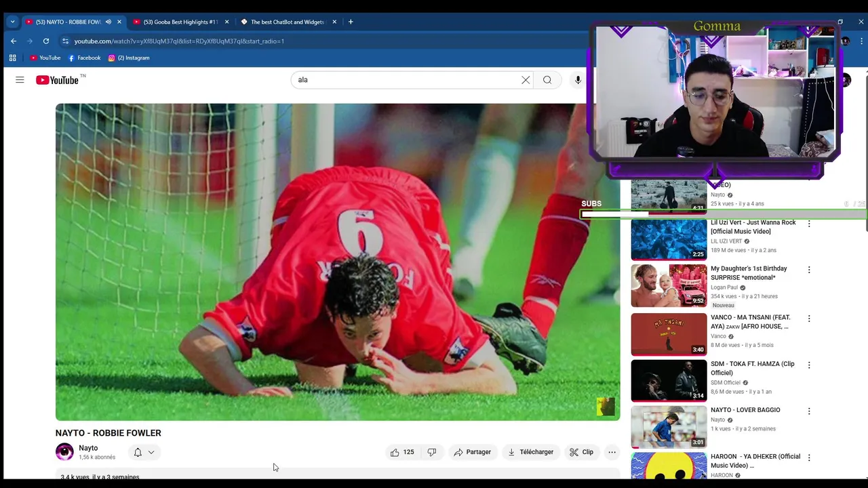
Task: Click the small green thumbnail at video corner
Action: [606, 407]
